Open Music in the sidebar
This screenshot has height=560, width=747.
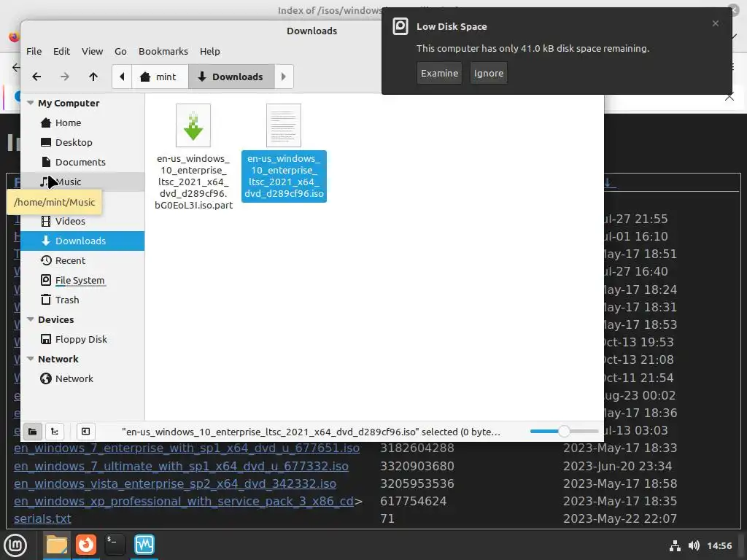(82, 182)
